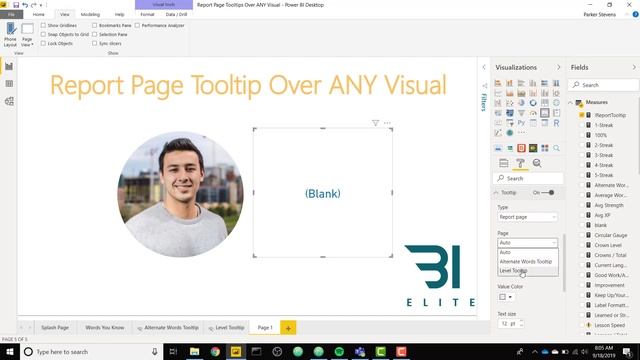Image resolution: width=640 pixels, height=360 pixels.
Task: Open the File menu
Action: pos(11,14)
